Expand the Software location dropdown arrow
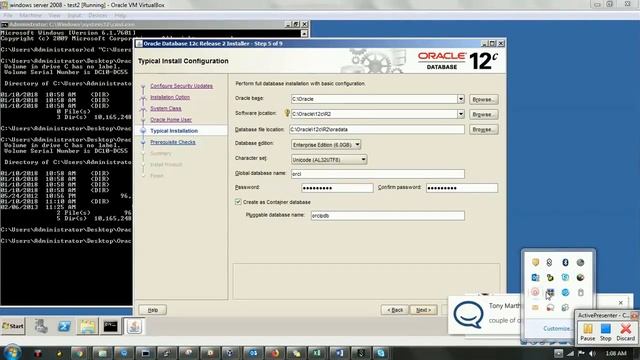This screenshot has width=640, height=360. click(460, 114)
